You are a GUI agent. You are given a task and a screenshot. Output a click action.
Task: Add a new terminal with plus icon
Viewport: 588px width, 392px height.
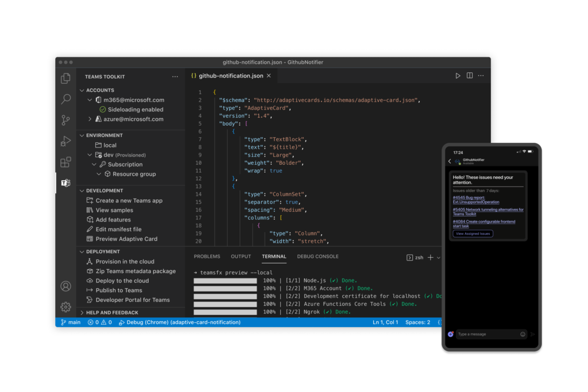tap(430, 257)
